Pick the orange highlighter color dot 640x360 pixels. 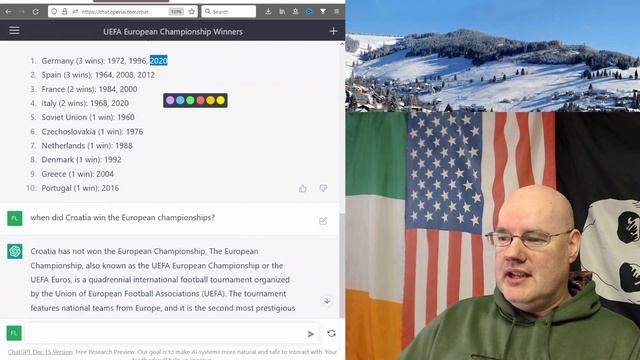(211, 100)
